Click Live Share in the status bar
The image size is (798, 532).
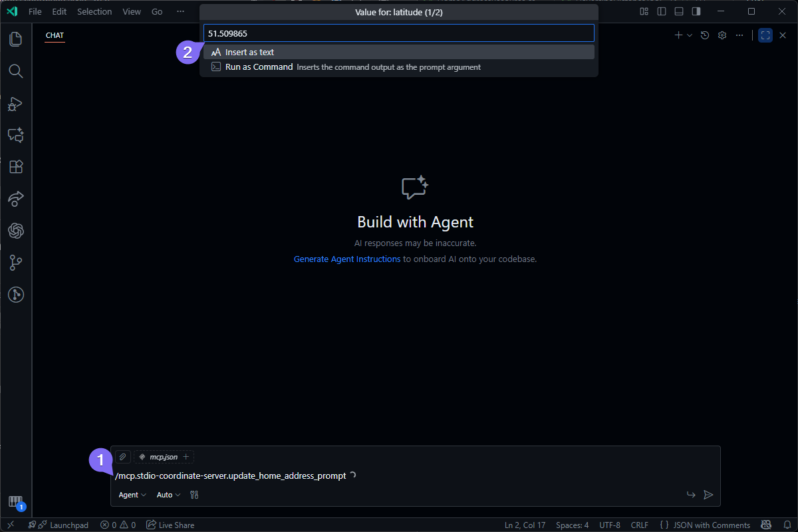pos(170,525)
